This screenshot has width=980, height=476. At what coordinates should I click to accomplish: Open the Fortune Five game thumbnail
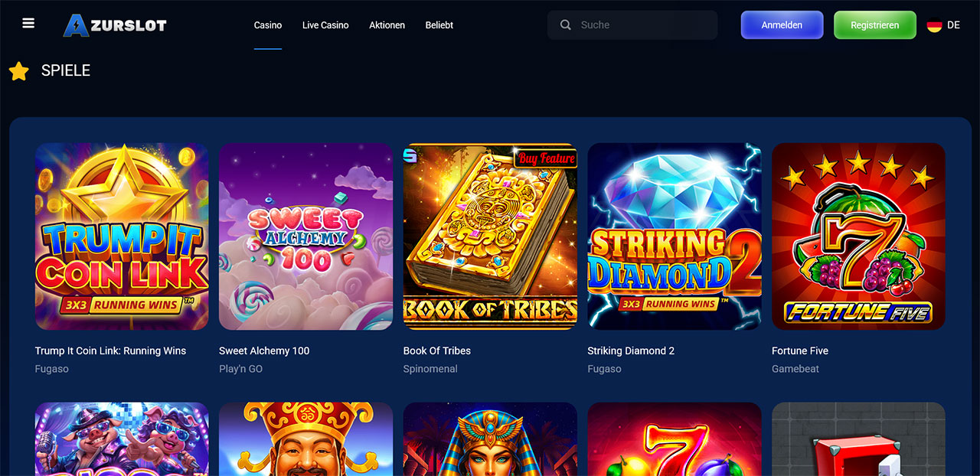click(858, 236)
